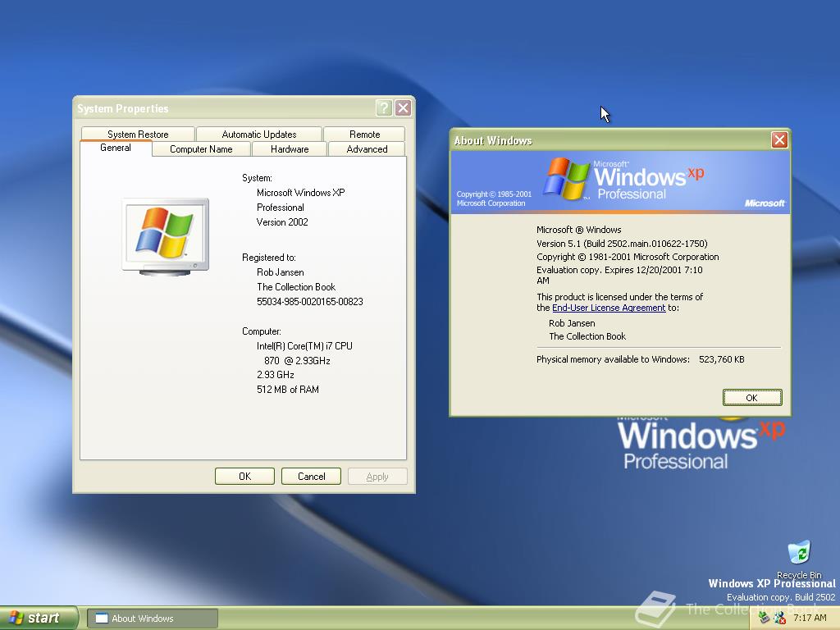Open the End-User License Agreement link
The image size is (840, 630).
(609, 308)
